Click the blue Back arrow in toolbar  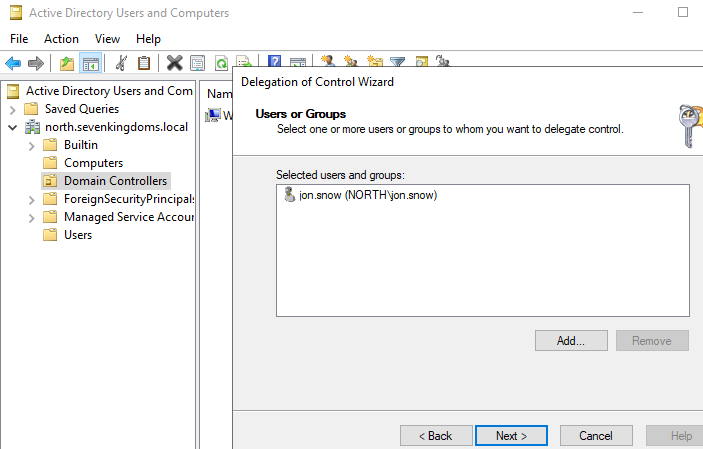click(x=13, y=63)
